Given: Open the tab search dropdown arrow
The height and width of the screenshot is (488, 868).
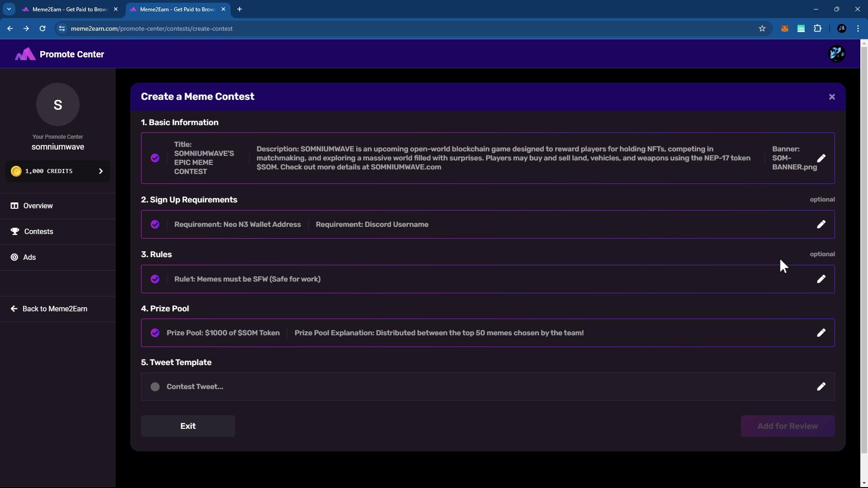Looking at the screenshot, I should click(x=9, y=9).
